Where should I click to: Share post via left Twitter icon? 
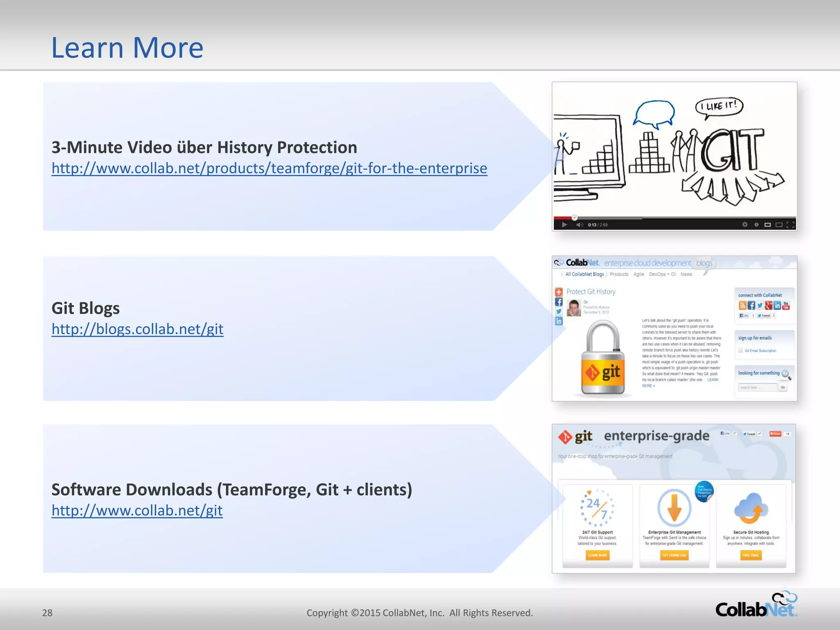coord(559,312)
